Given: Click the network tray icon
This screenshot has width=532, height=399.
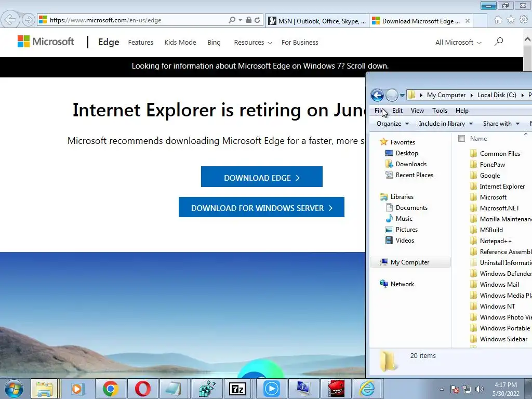Looking at the screenshot, I should 467,389.
